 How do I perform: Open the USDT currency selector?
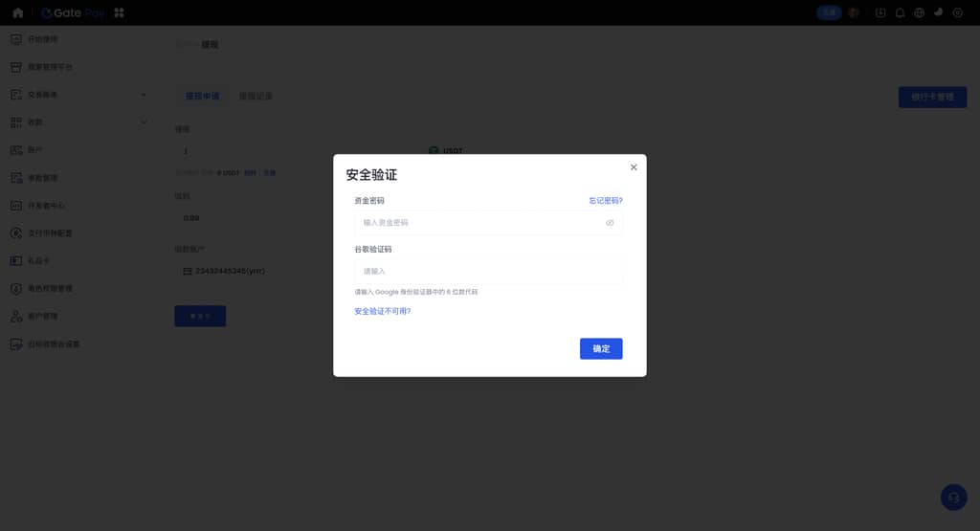point(446,150)
